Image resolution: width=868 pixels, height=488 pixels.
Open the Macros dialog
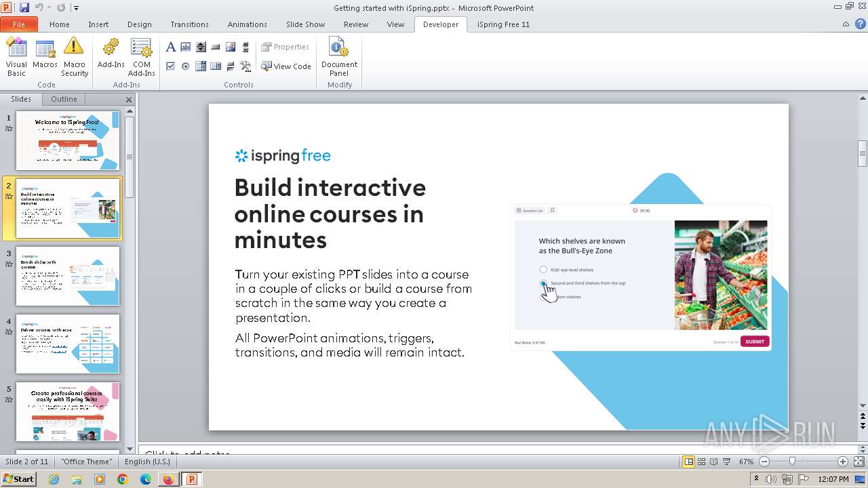[x=45, y=57]
